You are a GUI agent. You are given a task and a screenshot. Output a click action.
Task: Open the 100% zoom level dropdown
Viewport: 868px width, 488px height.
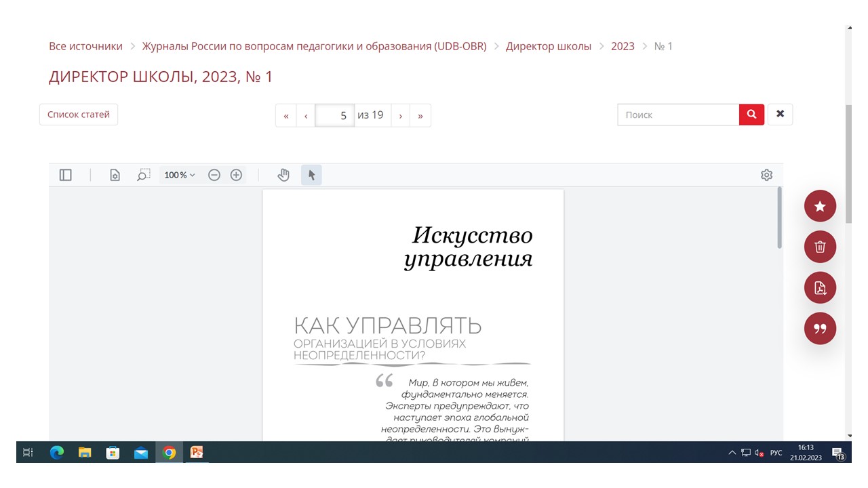[179, 175]
